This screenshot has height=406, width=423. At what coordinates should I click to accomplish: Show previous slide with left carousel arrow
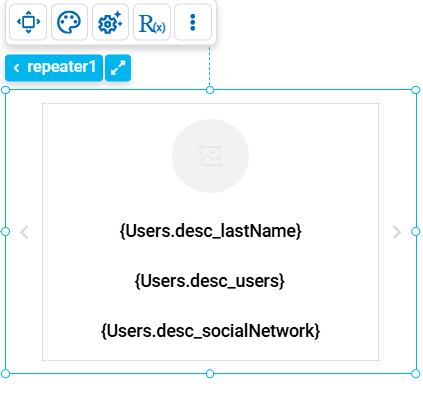24,232
